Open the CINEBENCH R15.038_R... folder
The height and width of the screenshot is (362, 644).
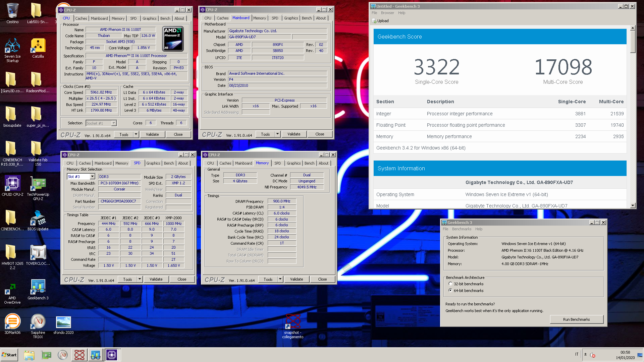pos(12,154)
